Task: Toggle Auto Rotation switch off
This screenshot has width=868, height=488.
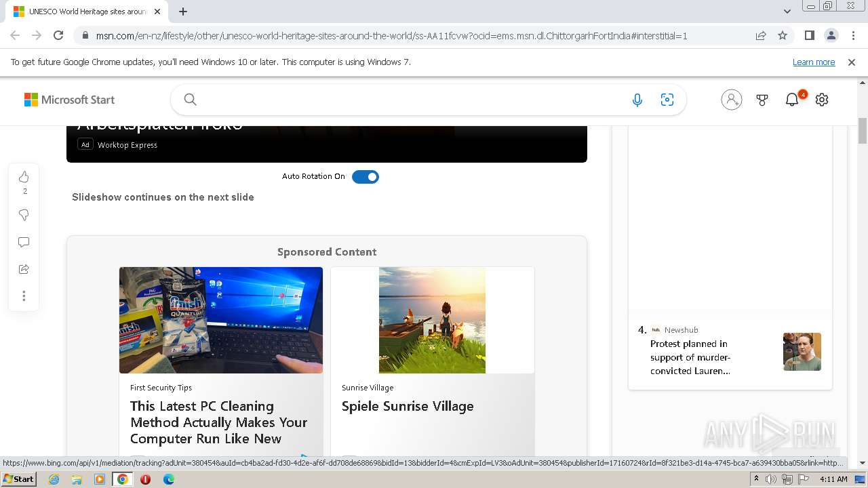Action: point(366,177)
